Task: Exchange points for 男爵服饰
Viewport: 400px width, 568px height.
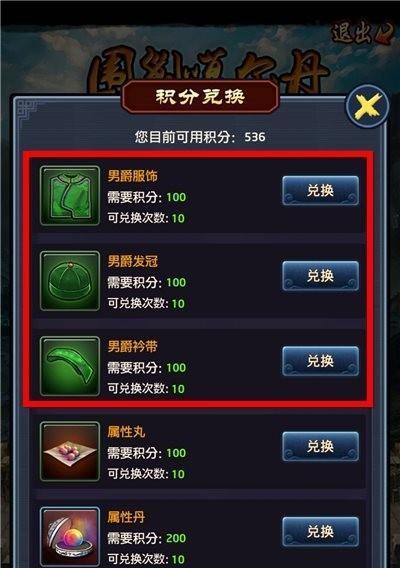Action: [320, 191]
